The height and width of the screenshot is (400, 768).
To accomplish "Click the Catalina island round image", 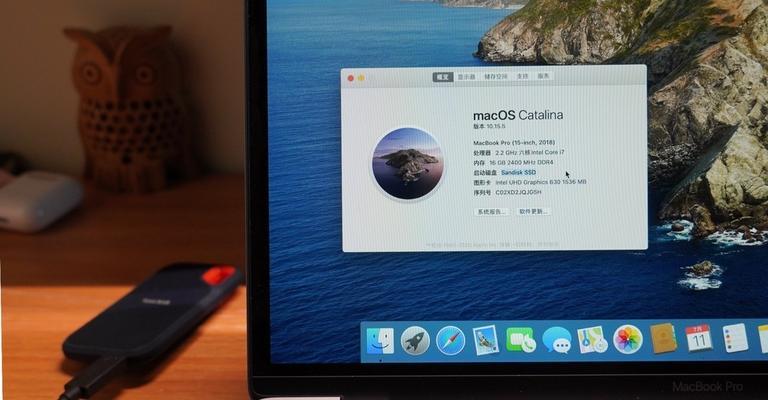I will [408, 164].
